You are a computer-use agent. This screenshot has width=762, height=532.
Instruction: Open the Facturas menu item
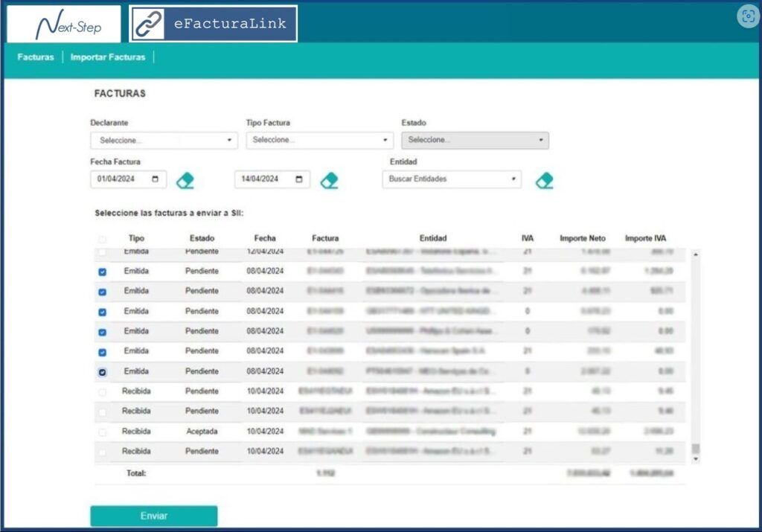click(36, 57)
